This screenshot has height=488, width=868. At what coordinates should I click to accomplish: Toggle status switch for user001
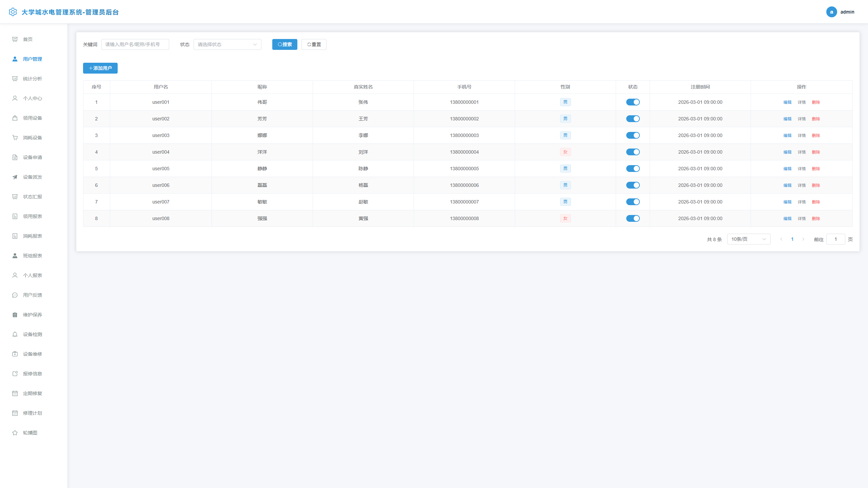(x=633, y=102)
